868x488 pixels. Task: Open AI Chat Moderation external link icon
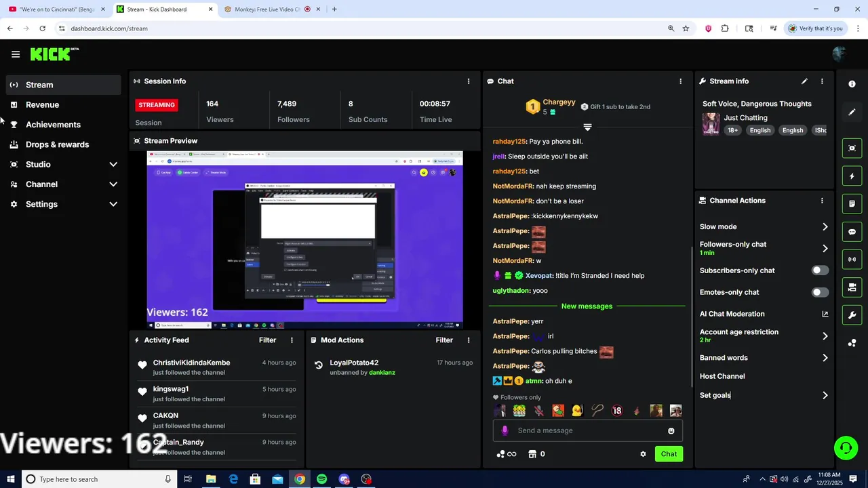[825, 314]
